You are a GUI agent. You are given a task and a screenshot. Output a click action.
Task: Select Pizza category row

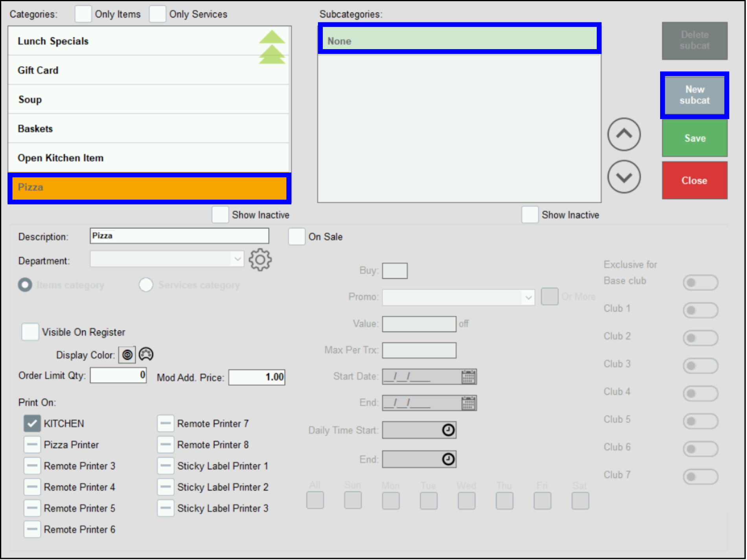149,189
